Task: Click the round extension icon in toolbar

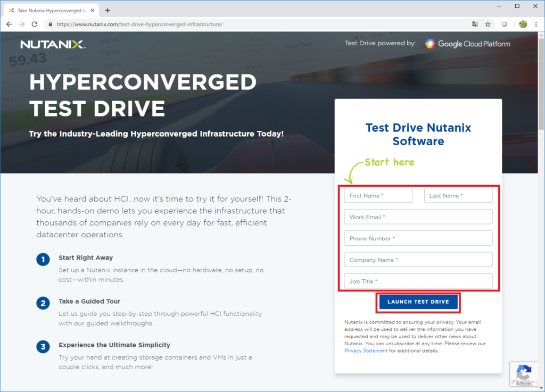Action: tap(505, 24)
